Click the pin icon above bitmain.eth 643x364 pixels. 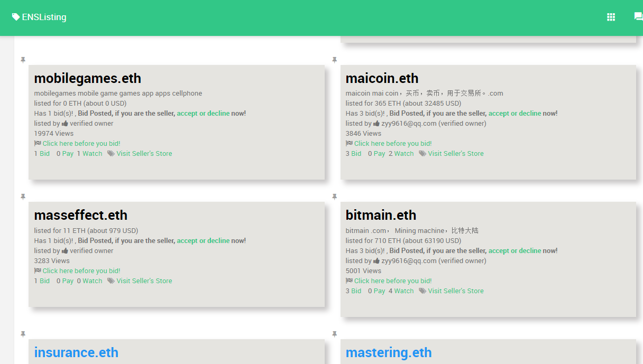pos(334,197)
